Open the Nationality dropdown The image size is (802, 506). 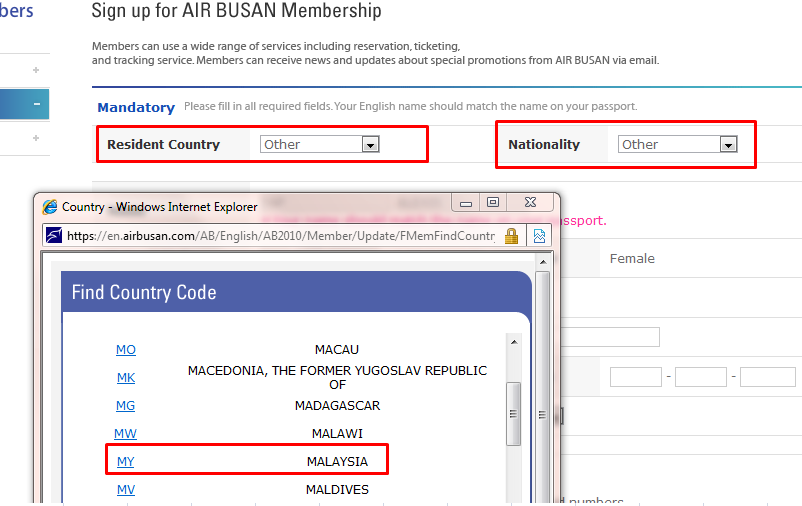click(x=728, y=145)
